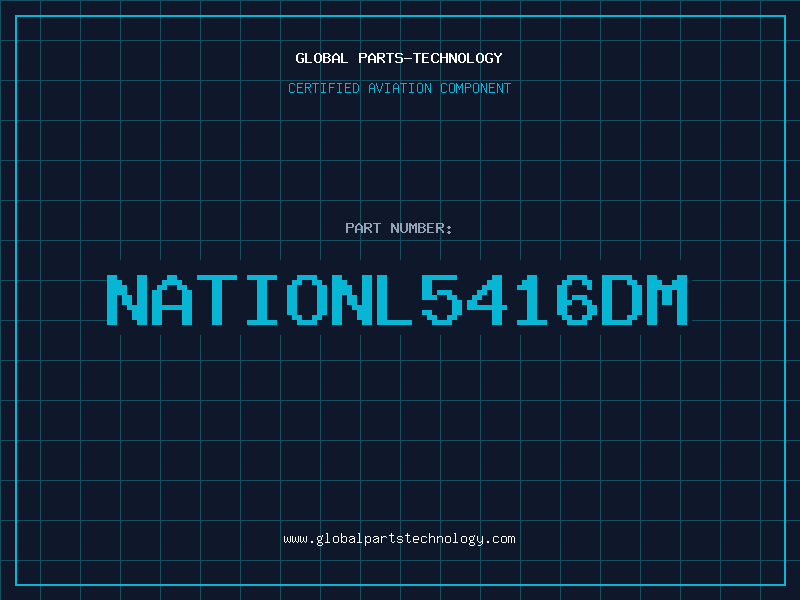Select the CERTIFIED AVIATION COMPONENT subtitle
Screen dimensions: 800x600
tap(399, 88)
